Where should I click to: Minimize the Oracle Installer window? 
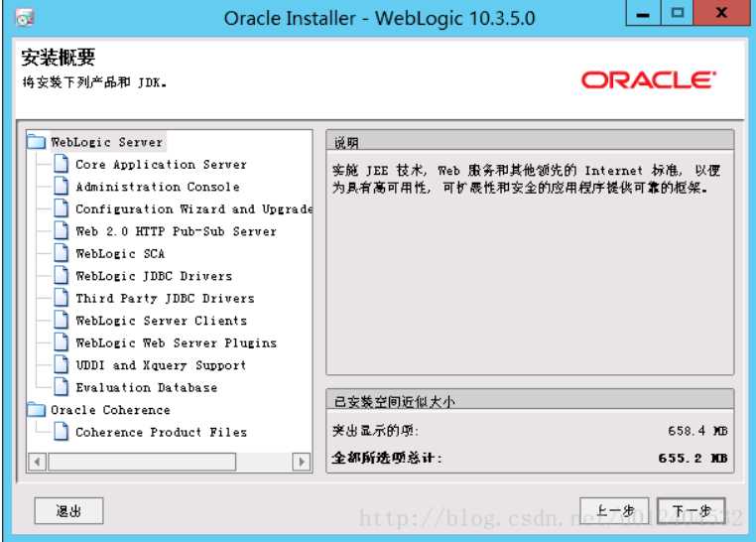click(642, 13)
